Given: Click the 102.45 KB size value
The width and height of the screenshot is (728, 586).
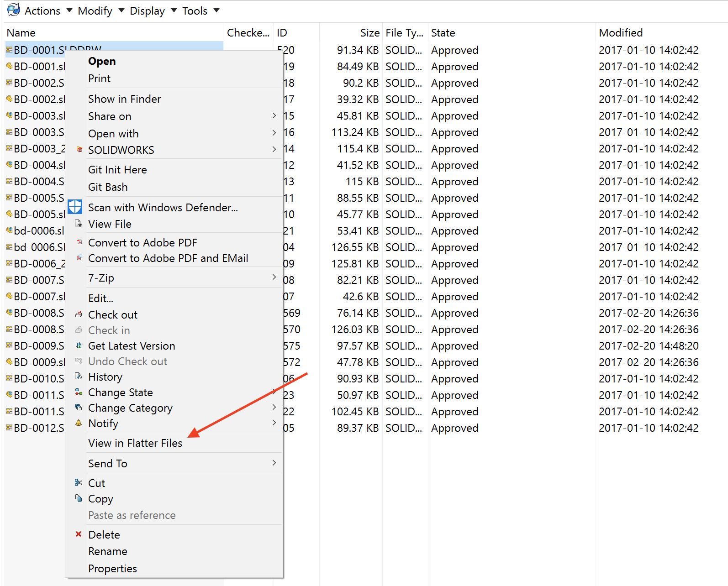Looking at the screenshot, I should point(355,412).
